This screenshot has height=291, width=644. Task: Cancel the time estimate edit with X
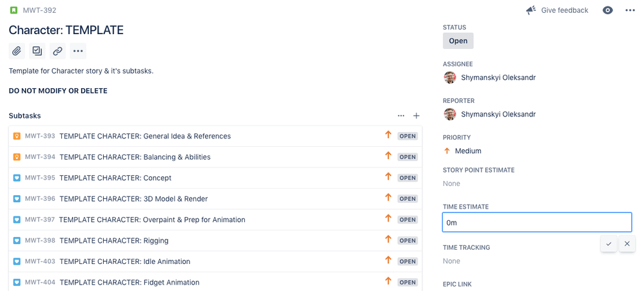click(x=627, y=244)
